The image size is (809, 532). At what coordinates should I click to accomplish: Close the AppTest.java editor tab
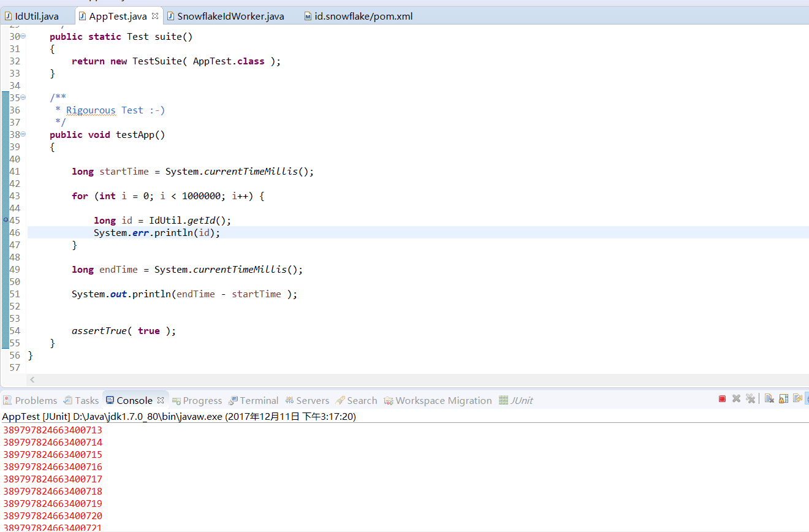pyautogui.click(x=155, y=16)
